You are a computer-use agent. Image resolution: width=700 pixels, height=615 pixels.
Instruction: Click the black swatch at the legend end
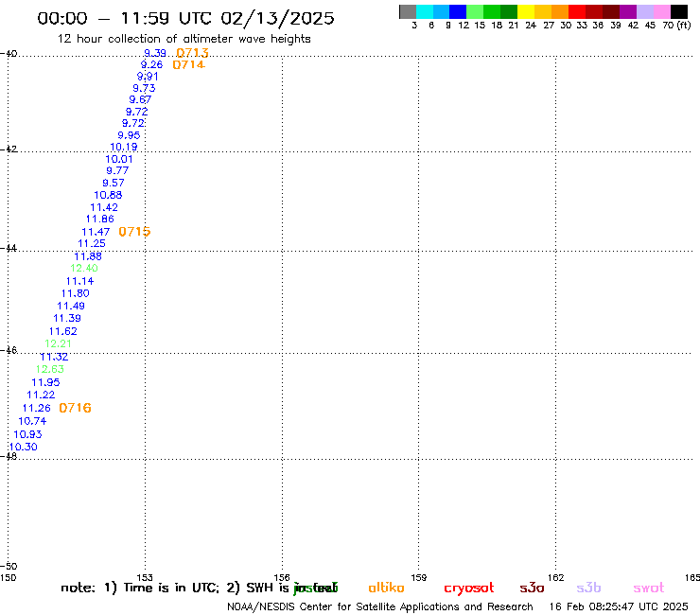pyautogui.click(x=679, y=11)
